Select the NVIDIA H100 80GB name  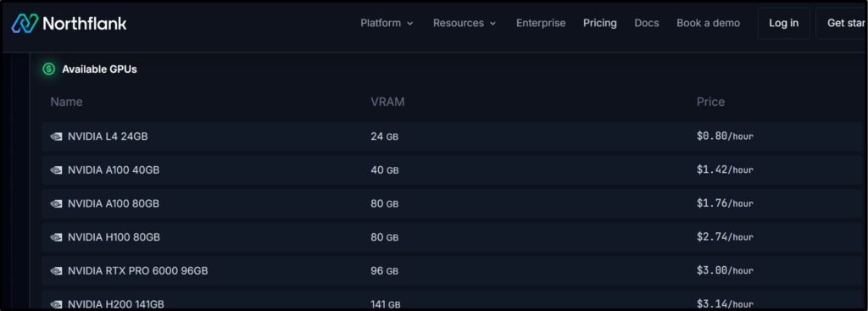114,237
